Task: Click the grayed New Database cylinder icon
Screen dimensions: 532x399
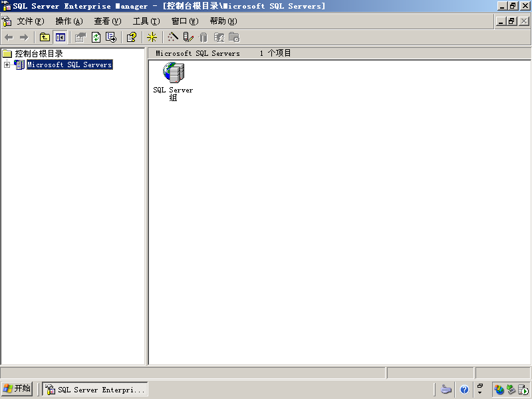Action: pyautogui.click(x=203, y=37)
